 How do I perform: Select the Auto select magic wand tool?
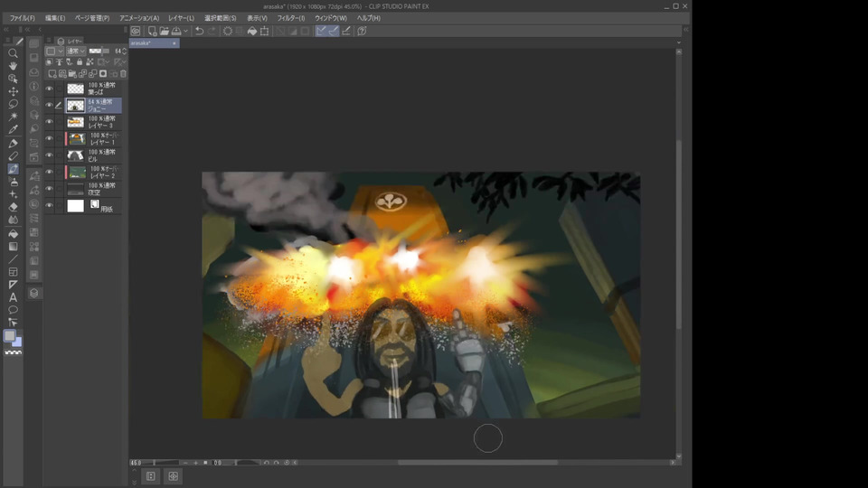pos(13,117)
